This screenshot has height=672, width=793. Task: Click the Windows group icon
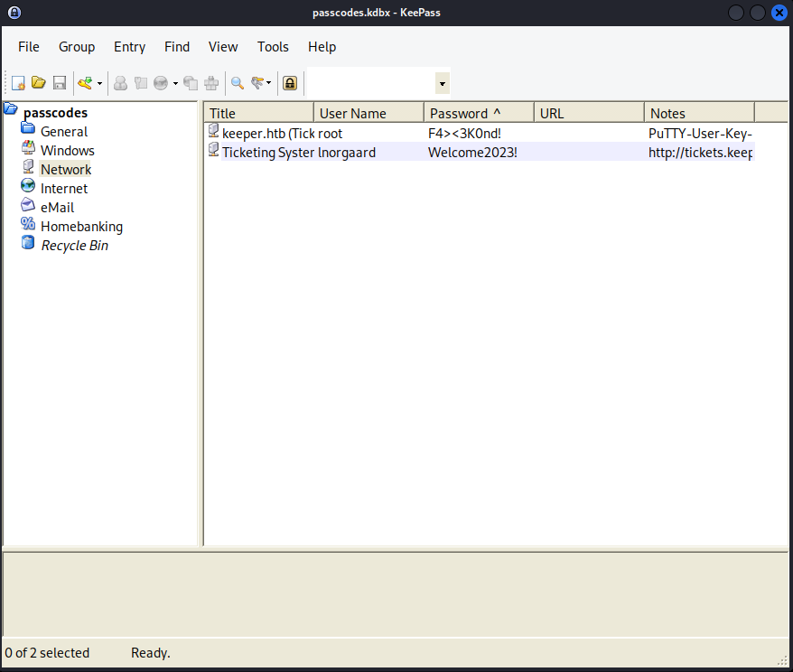tap(28, 147)
